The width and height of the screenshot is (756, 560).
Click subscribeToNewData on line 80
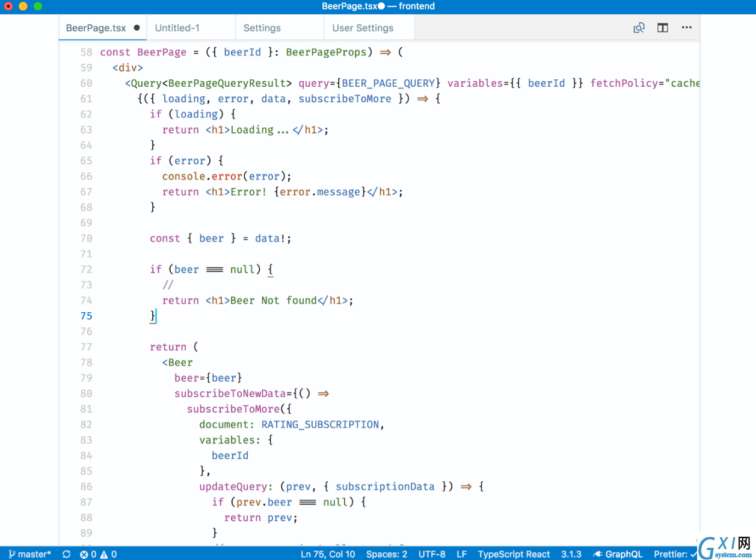click(x=230, y=393)
